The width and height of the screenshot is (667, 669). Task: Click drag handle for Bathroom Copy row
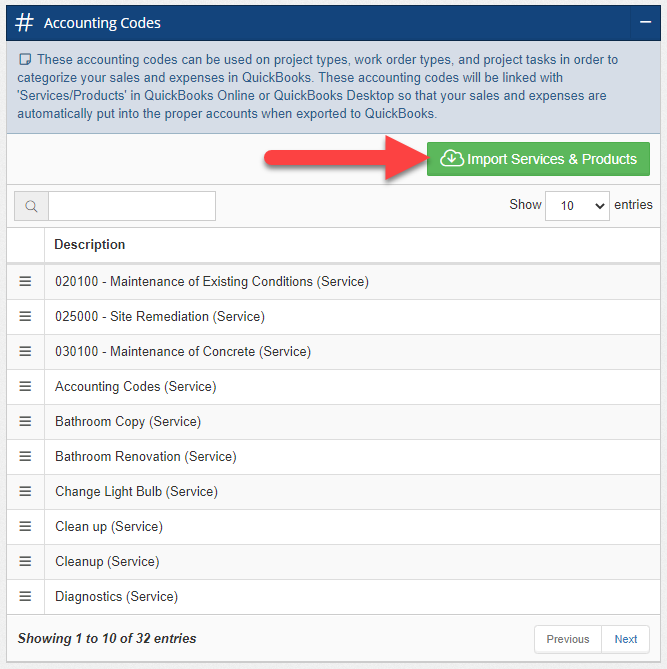(26, 421)
